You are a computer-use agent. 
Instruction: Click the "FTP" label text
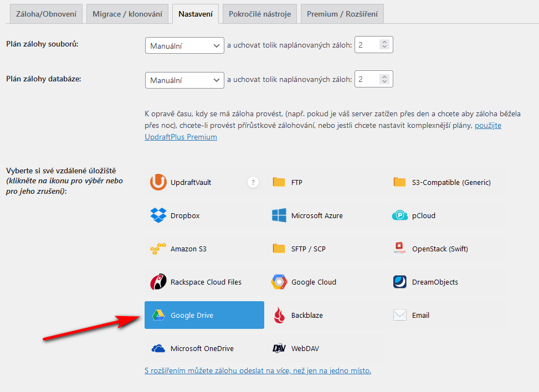[x=297, y=182]
